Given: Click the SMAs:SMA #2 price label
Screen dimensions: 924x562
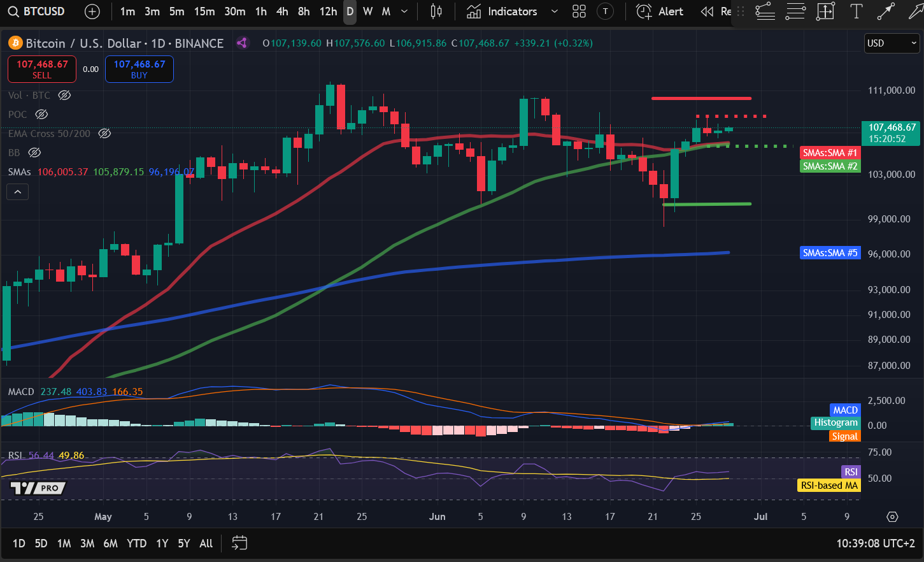Looking at the screenshot, I should click(x=830, y=166).
